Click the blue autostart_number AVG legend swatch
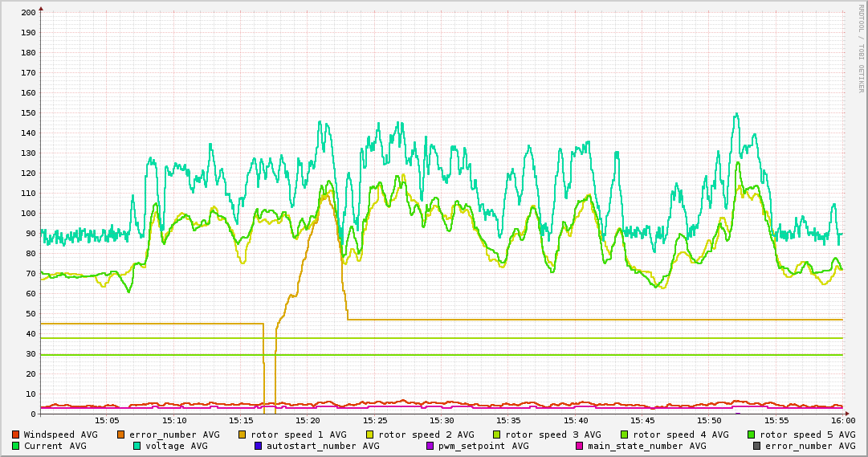 (258, 446)
